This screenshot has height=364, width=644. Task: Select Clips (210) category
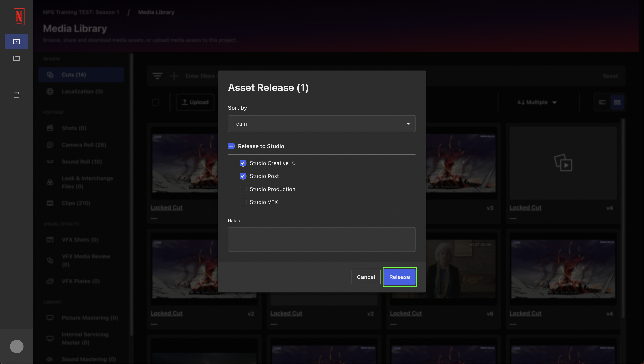pos(81,203)
